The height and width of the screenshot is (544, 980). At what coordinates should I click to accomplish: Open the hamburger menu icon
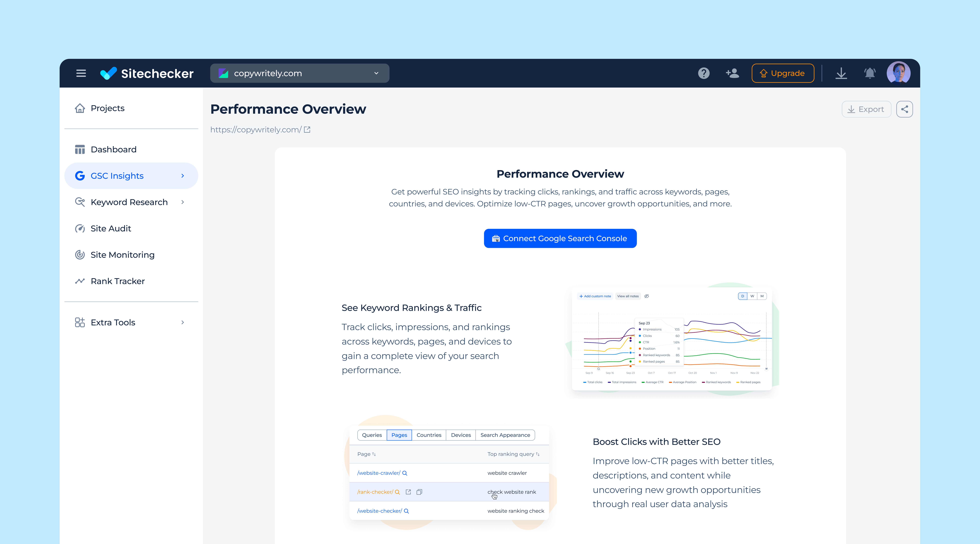pyautogui.click(x=81, y=73)
